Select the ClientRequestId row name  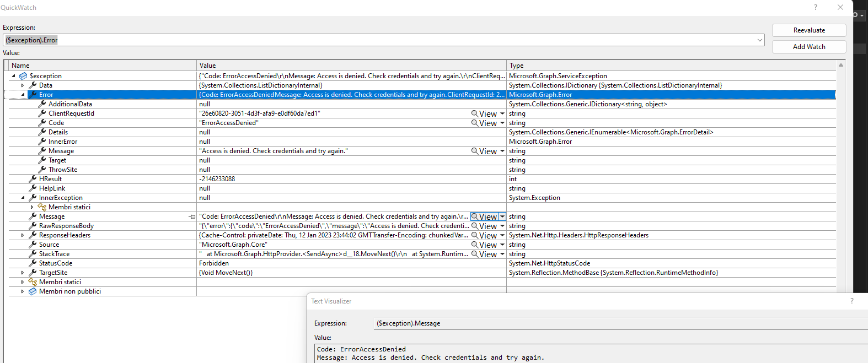(x=71, y=113)
